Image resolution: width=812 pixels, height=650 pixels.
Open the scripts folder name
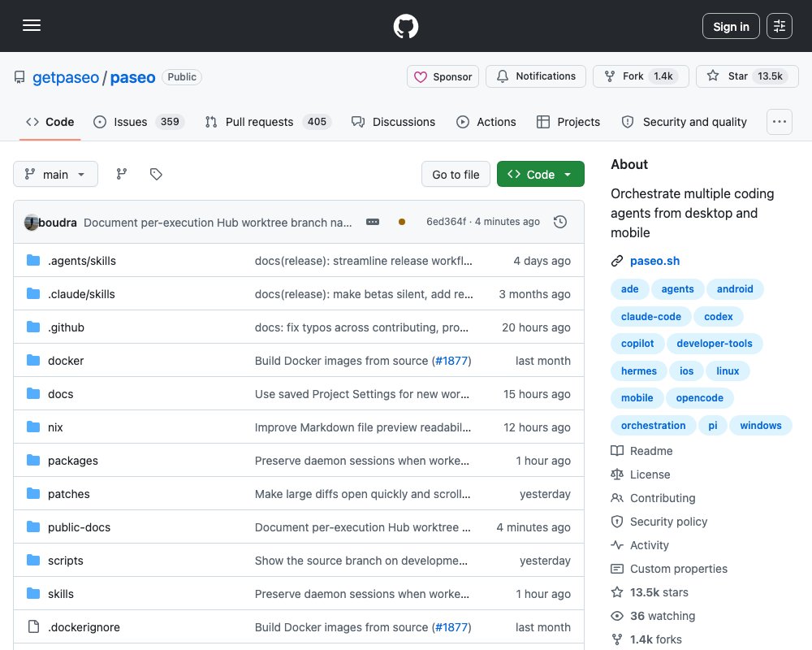(x=65, y=561)
